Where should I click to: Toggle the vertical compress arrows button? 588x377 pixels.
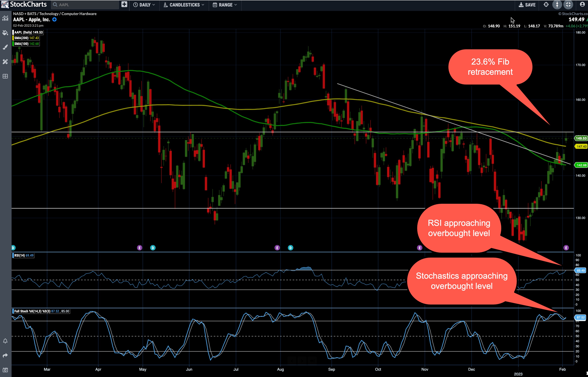coord(557,5)
